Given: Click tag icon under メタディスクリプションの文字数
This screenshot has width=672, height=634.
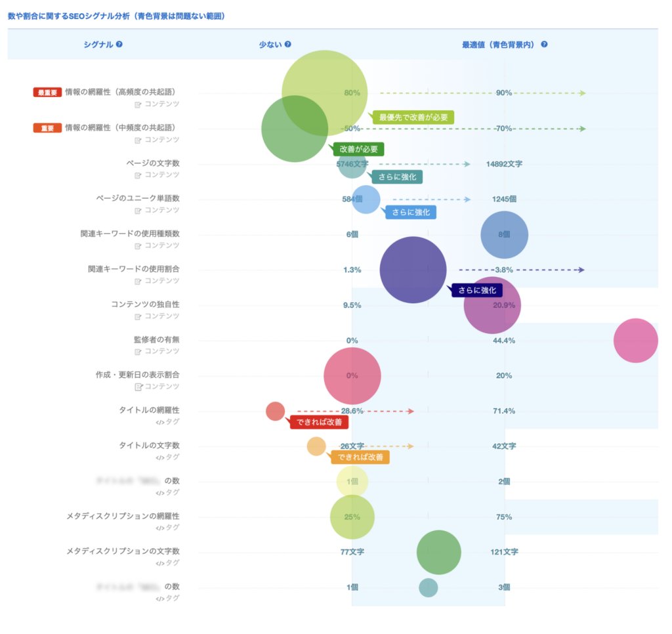Looking at the screenshot, I should [x=159, y=563].
